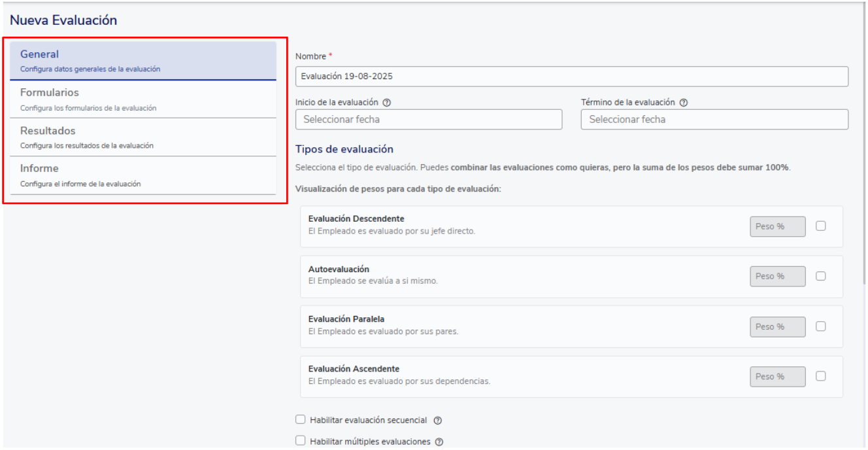This screenshot has height=450, width=868.
Task: Click Peso % field for Autoevaluación
Action: click(x=777, y=276)
